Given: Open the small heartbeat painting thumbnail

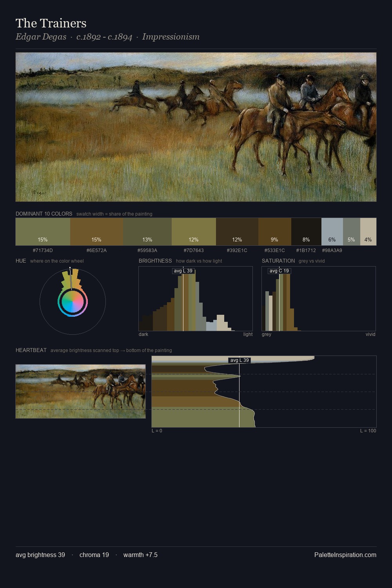Looking at the screenshot, I should pos(80,391).
